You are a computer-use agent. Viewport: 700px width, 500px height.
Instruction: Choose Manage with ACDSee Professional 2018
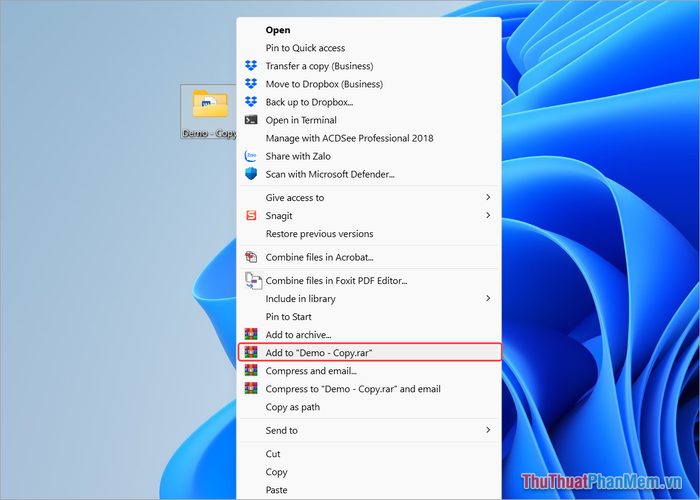coord(369,138)
